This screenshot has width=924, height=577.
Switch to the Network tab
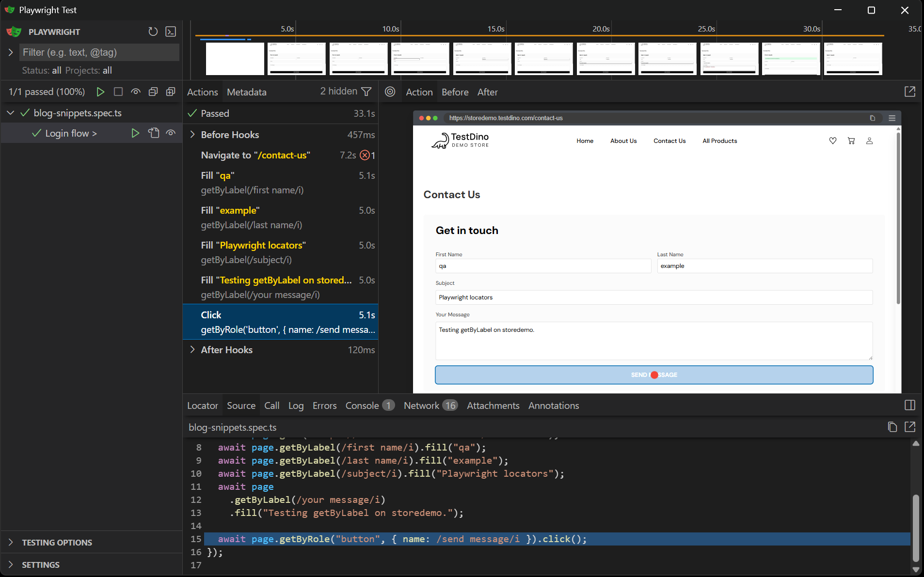point(421,405)
